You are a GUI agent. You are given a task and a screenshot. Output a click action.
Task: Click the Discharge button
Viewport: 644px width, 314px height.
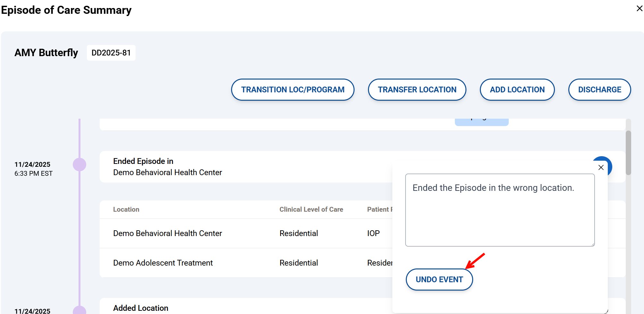(x=599, y=90)
